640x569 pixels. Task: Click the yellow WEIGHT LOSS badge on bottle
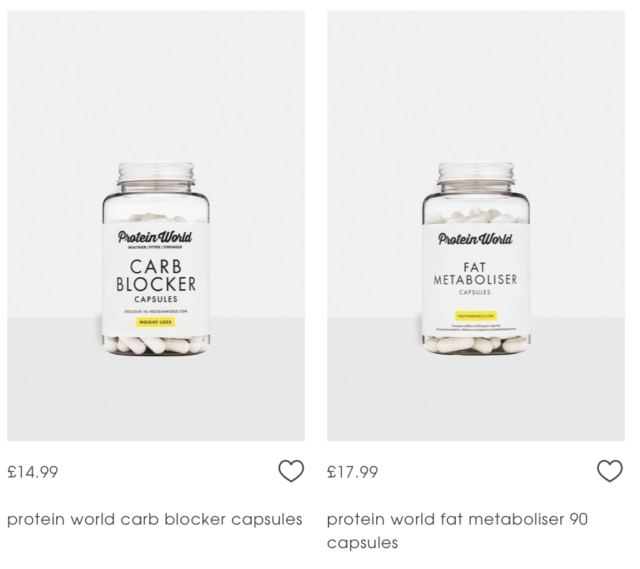[156, 322]
